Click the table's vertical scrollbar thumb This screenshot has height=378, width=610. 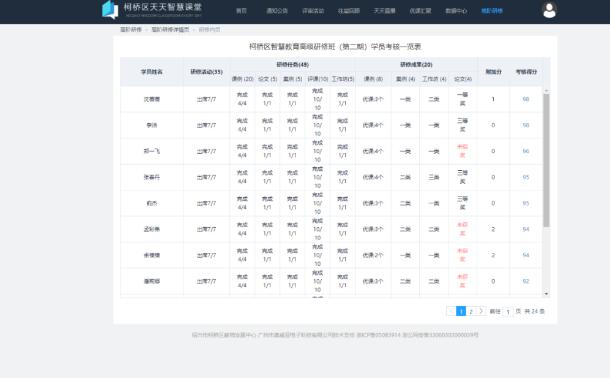pyautogui.click(x=546, y=160)
